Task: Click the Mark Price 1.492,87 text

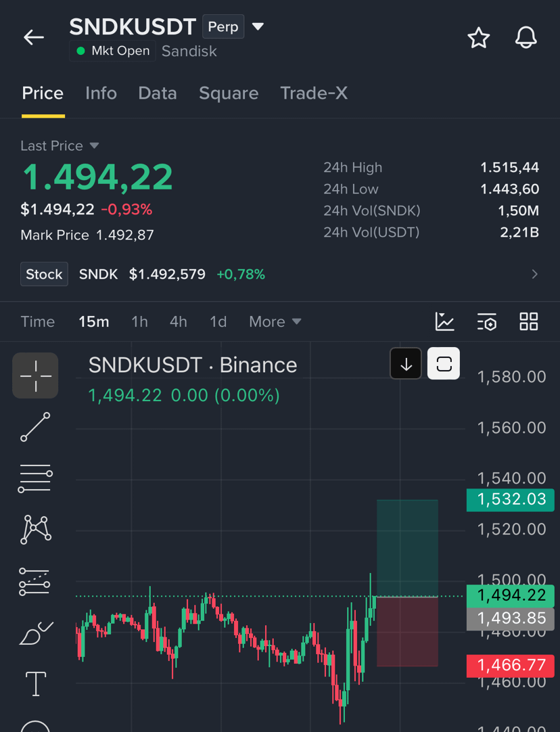Action: [x=87, y=235]
